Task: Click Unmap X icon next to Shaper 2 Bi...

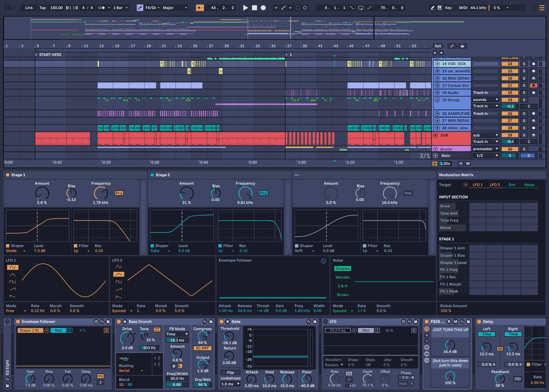Action: (47, 330)
